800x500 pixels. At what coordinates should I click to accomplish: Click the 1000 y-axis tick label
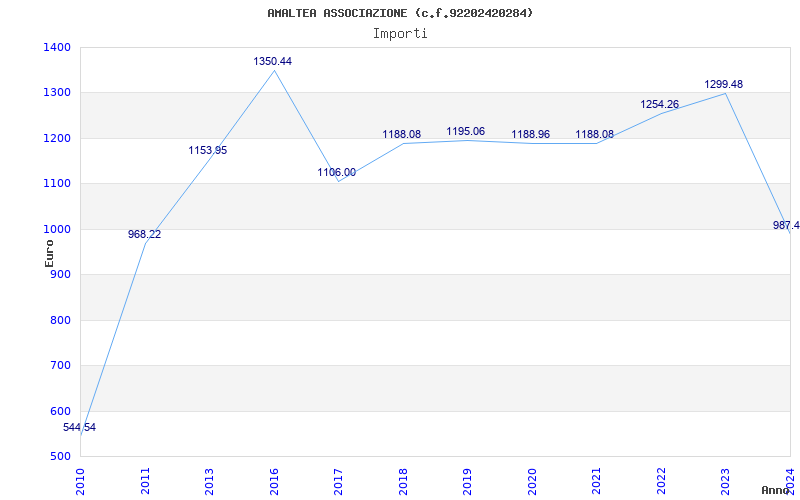[57, 230]
